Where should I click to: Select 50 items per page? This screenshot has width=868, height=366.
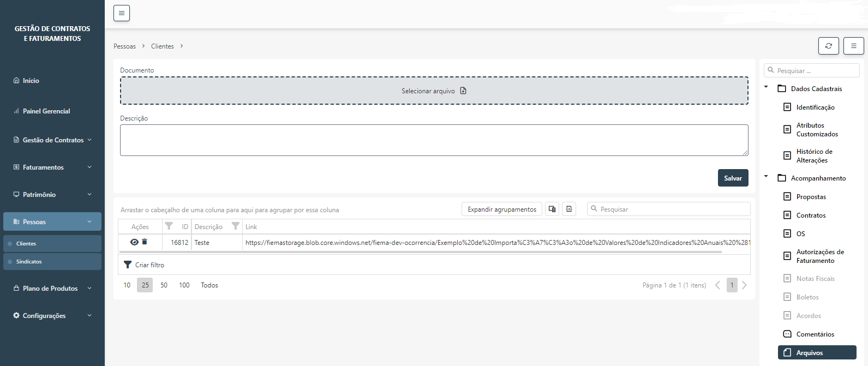tap(164, 285)
